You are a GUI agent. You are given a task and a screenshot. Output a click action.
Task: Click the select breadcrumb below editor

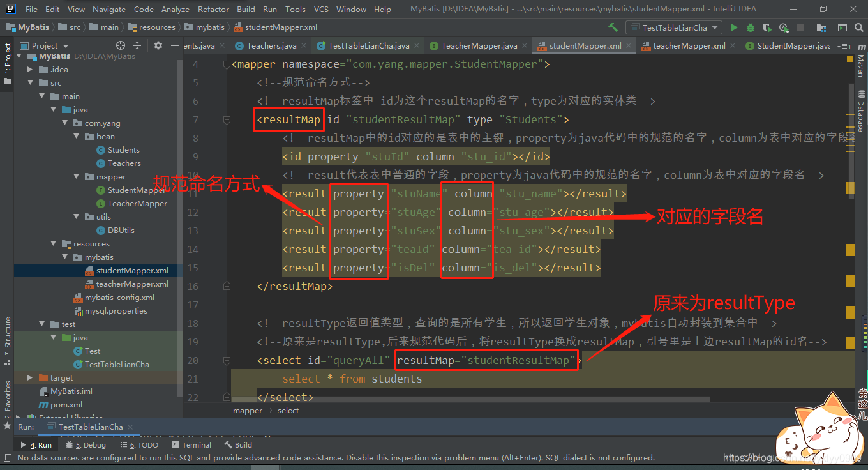click(288, 411)
